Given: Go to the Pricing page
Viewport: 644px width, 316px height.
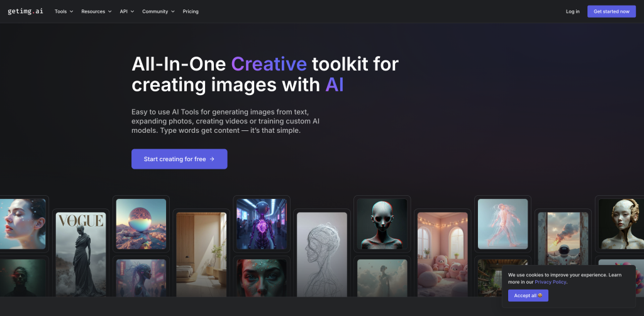Looking at the screenshot, I should click(x=191, y=11).
